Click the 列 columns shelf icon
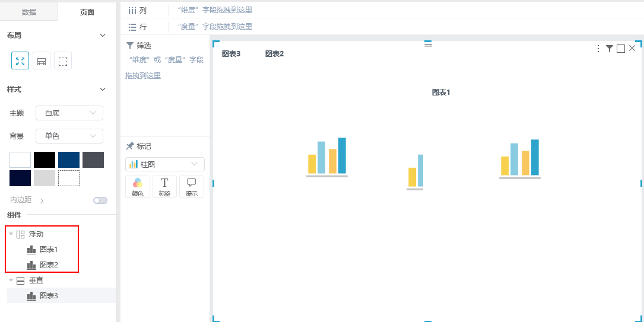644x322 pixels. coord(132,10)
